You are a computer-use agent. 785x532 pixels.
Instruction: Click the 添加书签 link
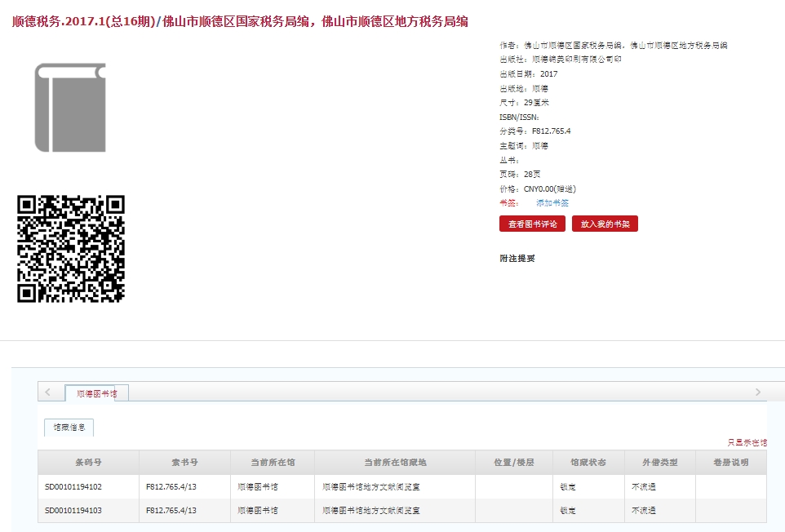552,202
